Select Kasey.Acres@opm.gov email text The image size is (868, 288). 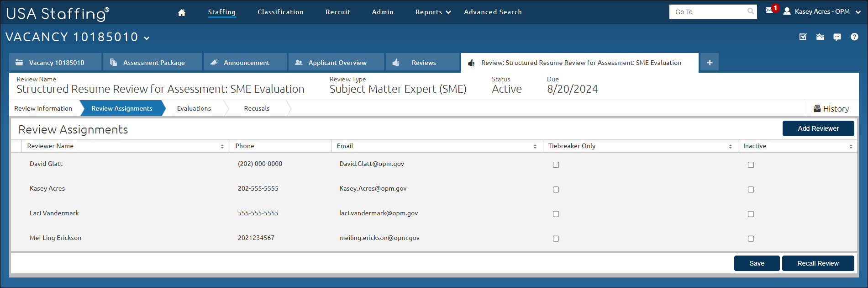373,188
